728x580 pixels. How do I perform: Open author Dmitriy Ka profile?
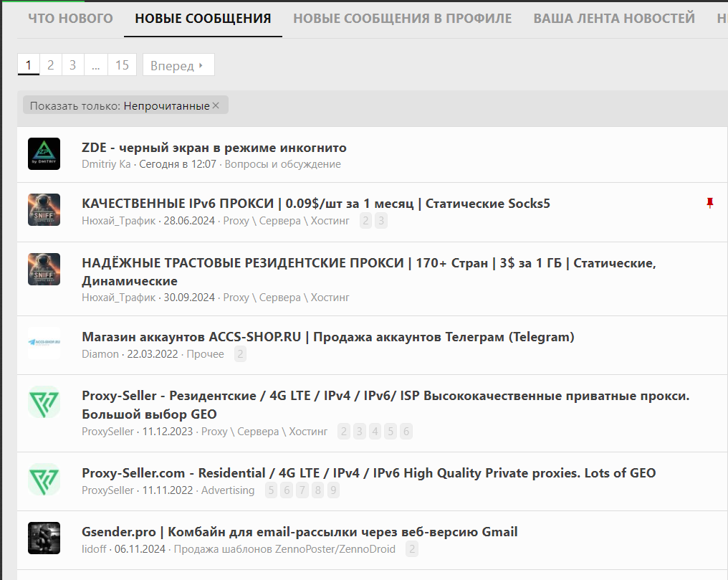tap(106, 164)
